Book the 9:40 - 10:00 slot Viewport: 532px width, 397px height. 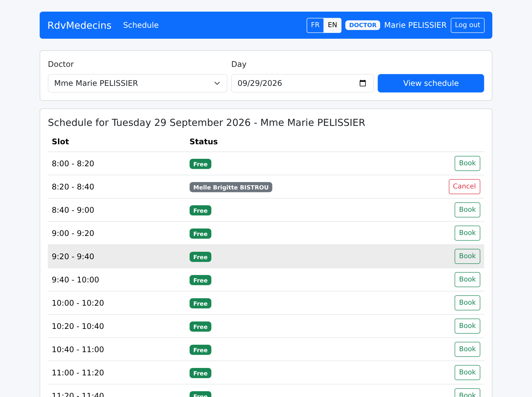(467, 280)
